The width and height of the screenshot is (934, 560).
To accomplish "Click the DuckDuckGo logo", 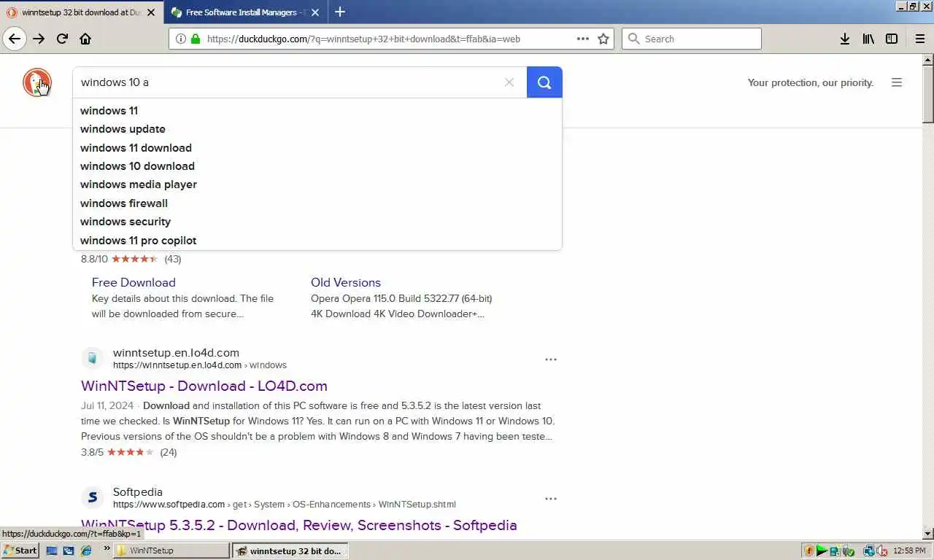I will (x=37, y=82).
